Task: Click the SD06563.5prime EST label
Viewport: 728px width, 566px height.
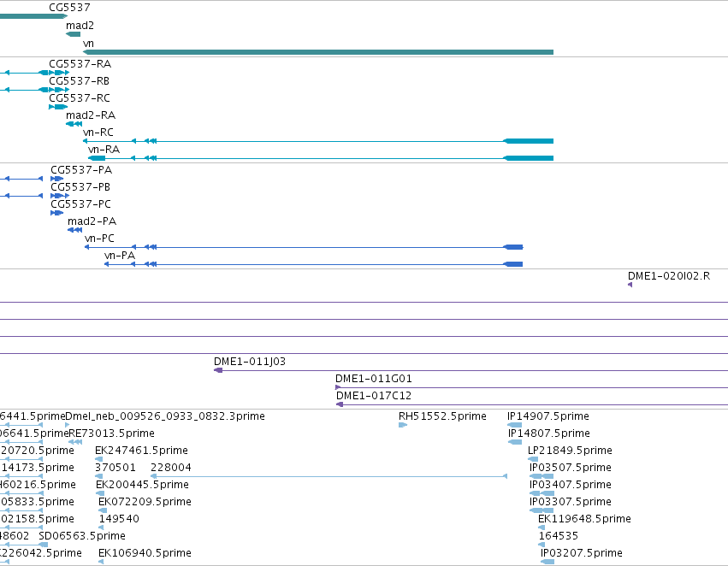Action: pyautogui.click(x=82, y=536)
